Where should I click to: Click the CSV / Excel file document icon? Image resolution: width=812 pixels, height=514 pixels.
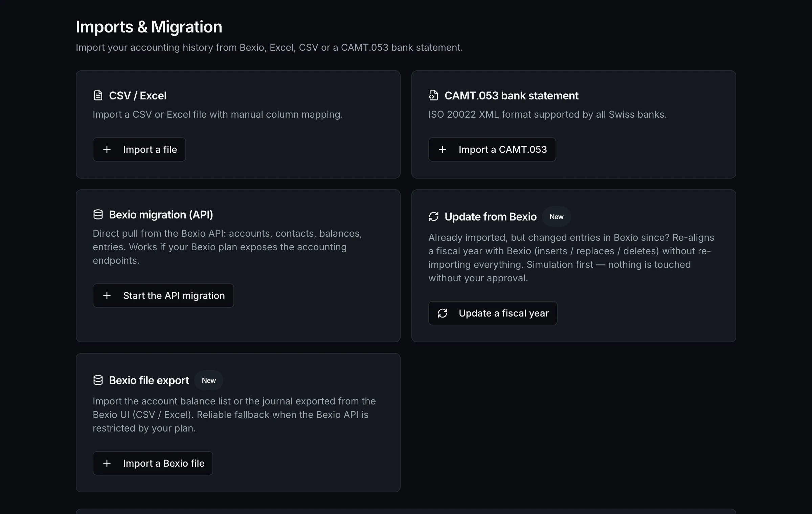98,96
